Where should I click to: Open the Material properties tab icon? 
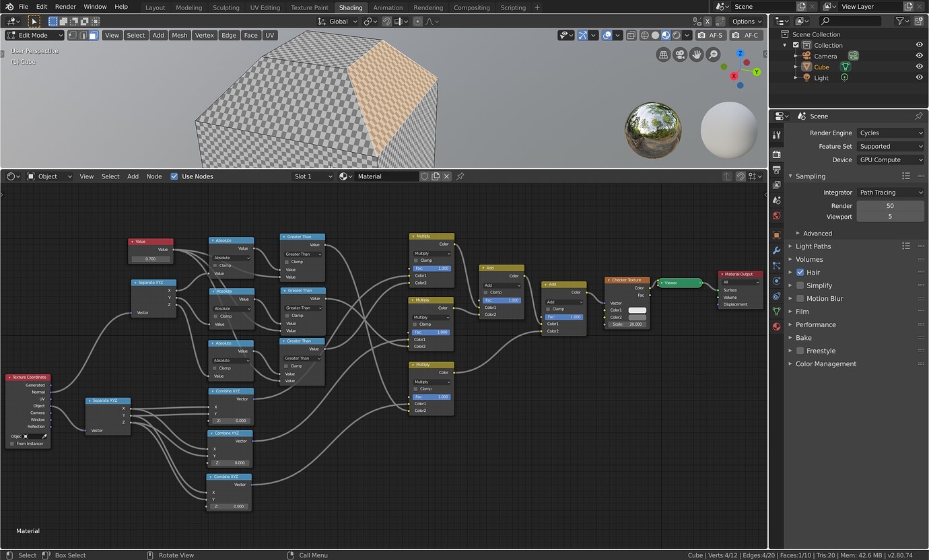[x=777, y=326]
